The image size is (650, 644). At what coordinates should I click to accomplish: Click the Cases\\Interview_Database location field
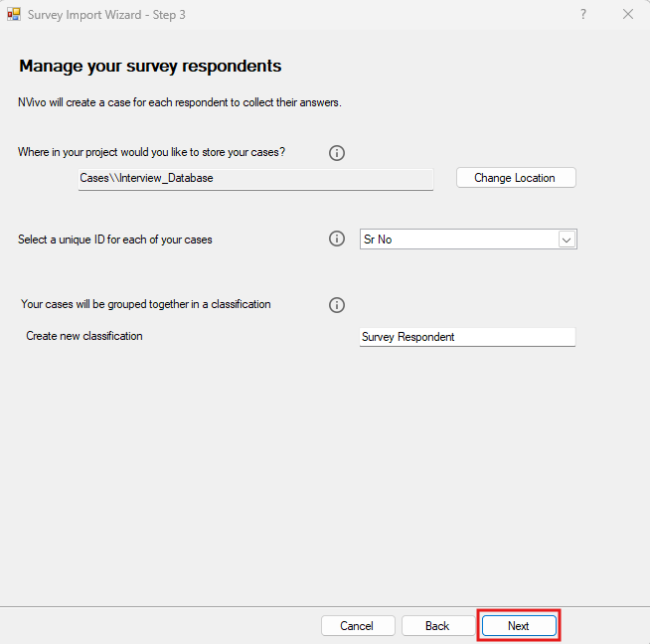coord(255,179)
